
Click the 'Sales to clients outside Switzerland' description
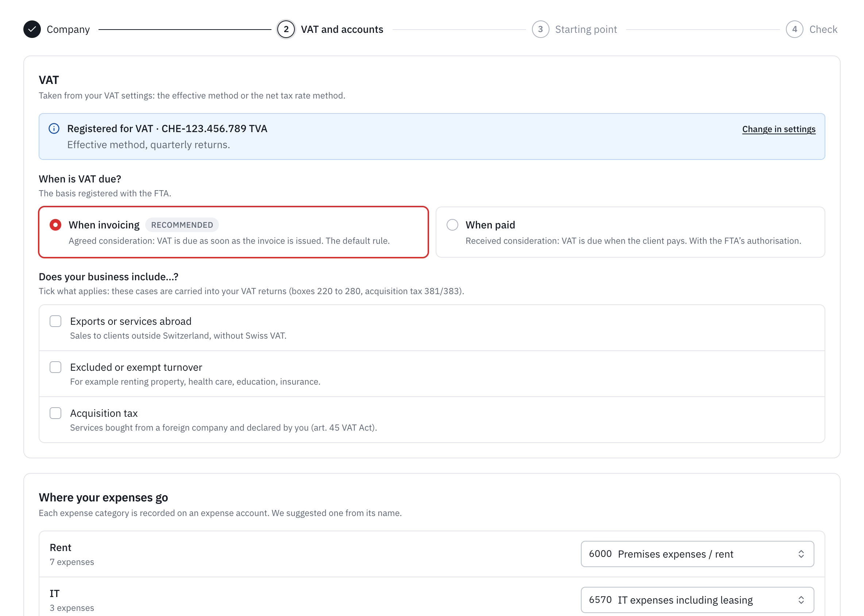pyautogui.click(x=178, y=336)
